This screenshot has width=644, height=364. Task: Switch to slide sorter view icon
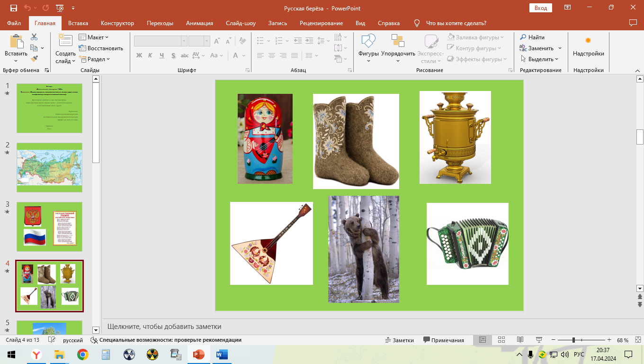[502, 340]
